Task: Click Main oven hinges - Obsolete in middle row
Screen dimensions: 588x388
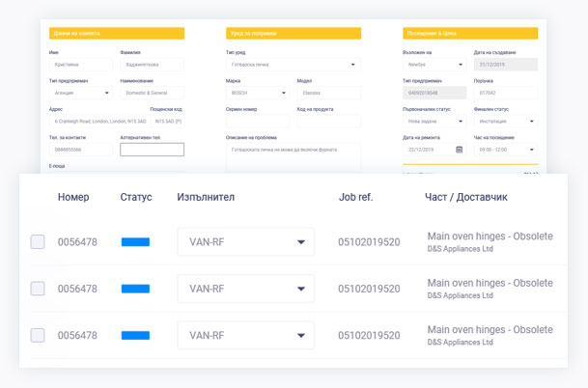Action: [490, 283]
